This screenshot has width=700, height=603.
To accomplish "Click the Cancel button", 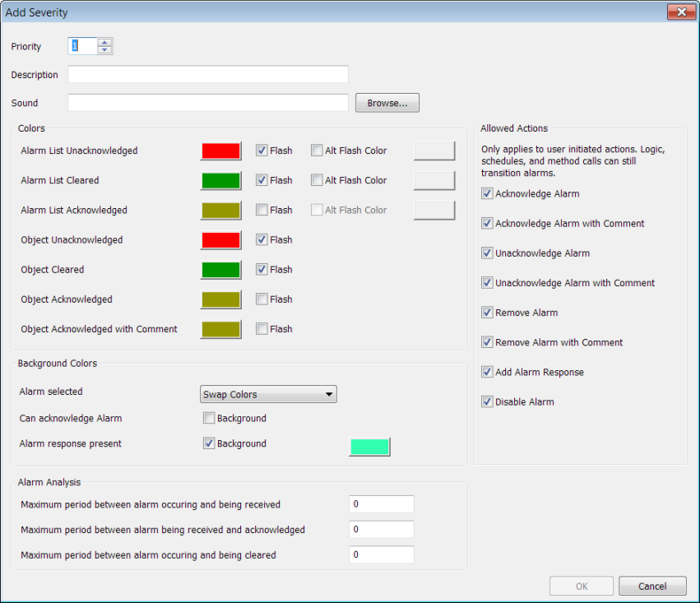I will 652,586.
